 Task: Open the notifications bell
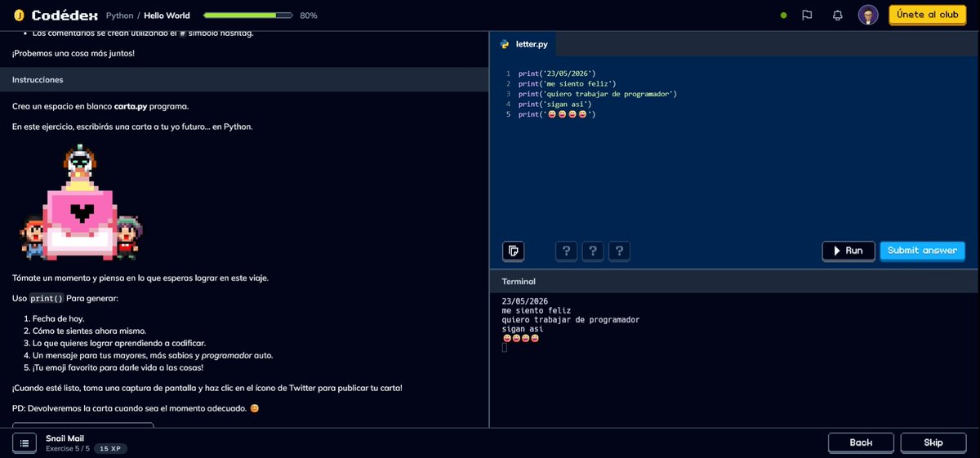837,15
